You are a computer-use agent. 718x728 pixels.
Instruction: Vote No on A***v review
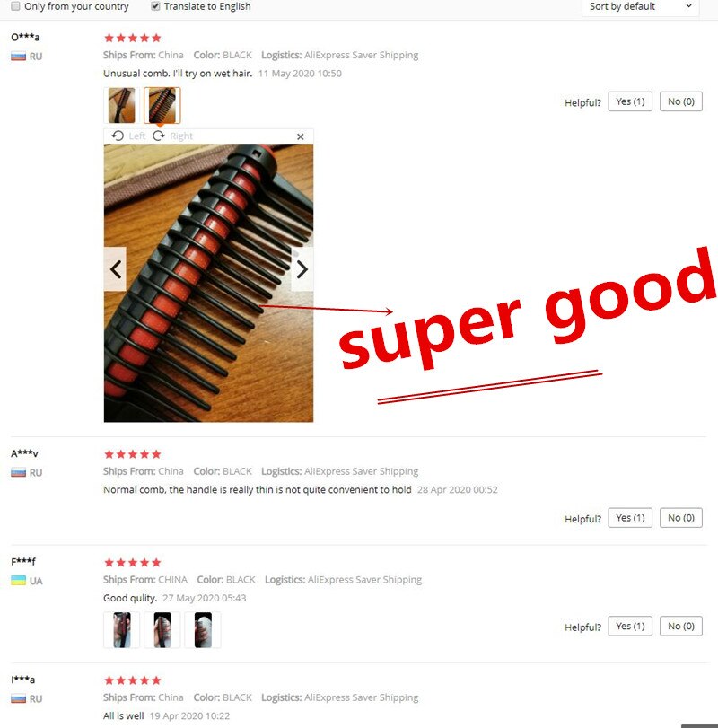tap(681, 518)
